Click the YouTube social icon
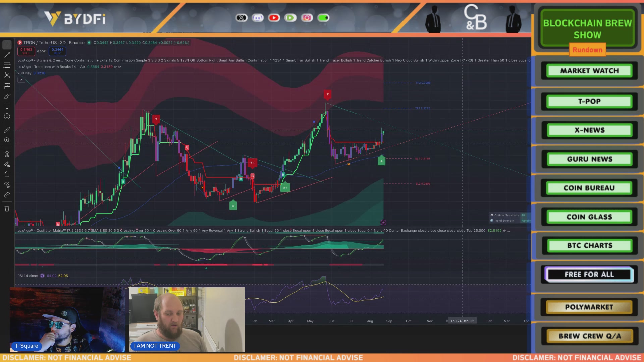Image resolution: width=644 pixels, height=362 pixels. pyautogui.click(x=274, y=18)
